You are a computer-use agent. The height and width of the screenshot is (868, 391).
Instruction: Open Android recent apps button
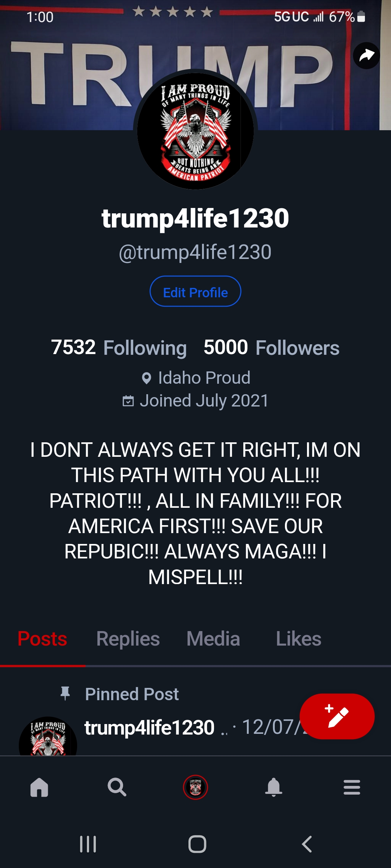88,844
